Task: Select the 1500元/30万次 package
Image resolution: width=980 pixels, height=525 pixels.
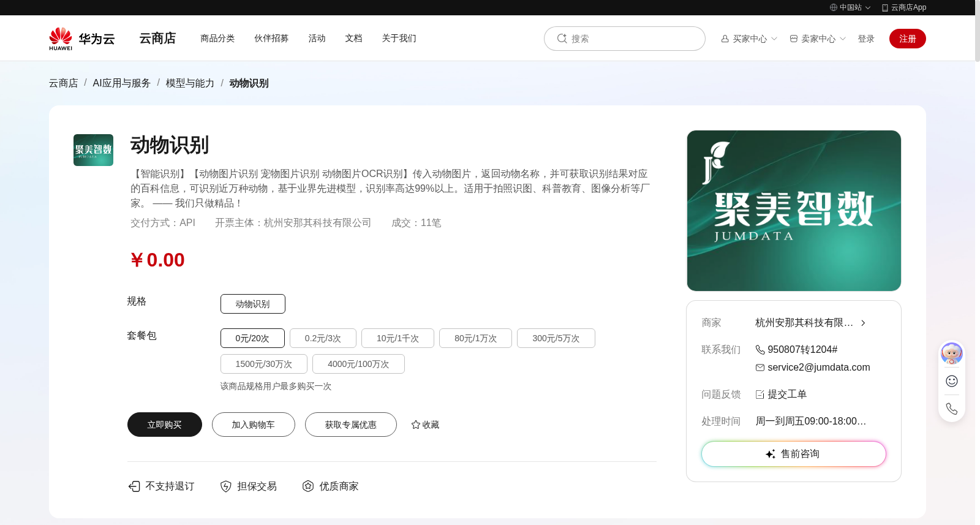Action: coord(264,364)
